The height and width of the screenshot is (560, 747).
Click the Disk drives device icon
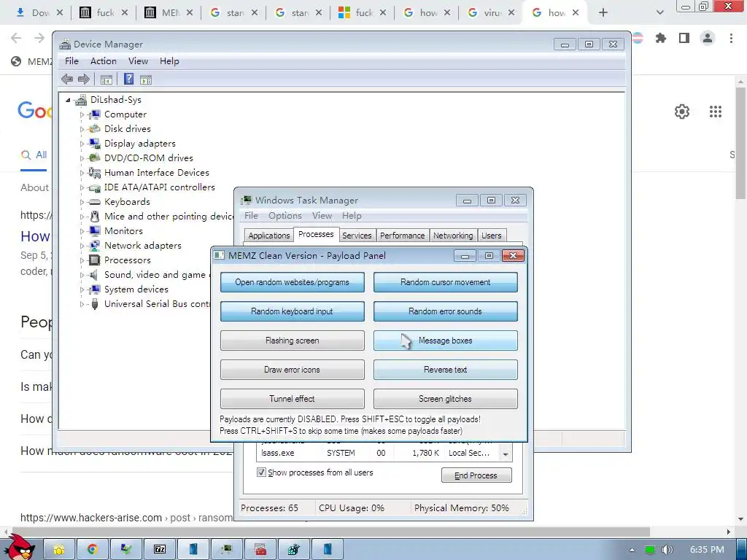click(x=95, y=128)
